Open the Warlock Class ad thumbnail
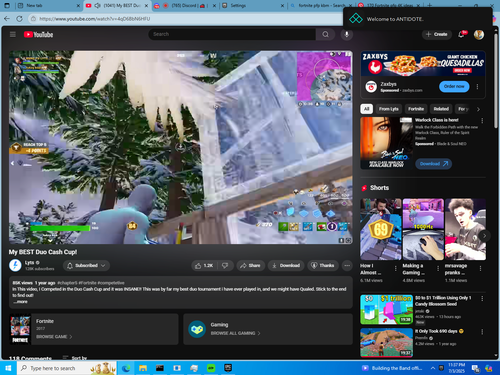This screenshot has width=500, height=375. (386, 143)
